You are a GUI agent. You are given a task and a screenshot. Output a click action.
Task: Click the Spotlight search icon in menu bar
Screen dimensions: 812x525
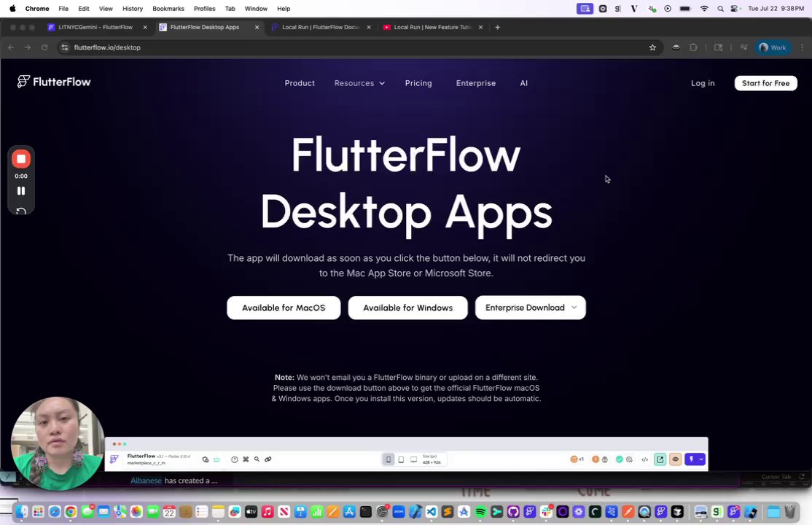pyautogui.click(x=720, y=9)
